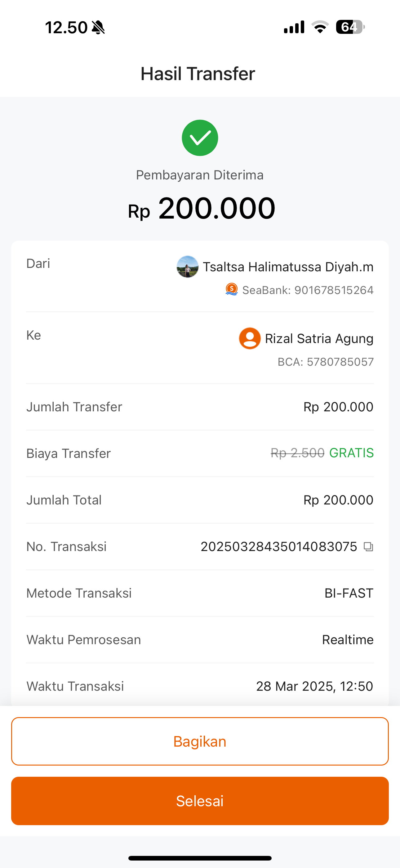Tap the Hasil Transfer page title
This screenshot has height=868, width=400.
(x=198, y=74)
